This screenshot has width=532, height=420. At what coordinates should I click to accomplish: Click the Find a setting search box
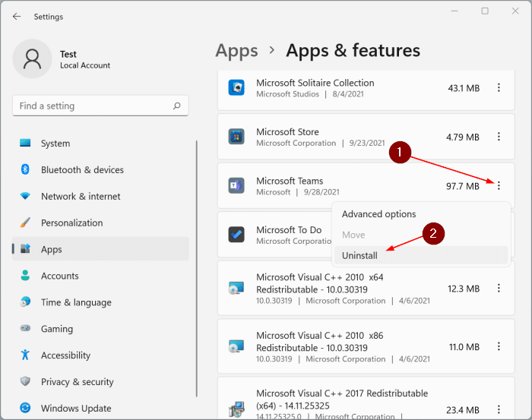(x=100, y=106)
